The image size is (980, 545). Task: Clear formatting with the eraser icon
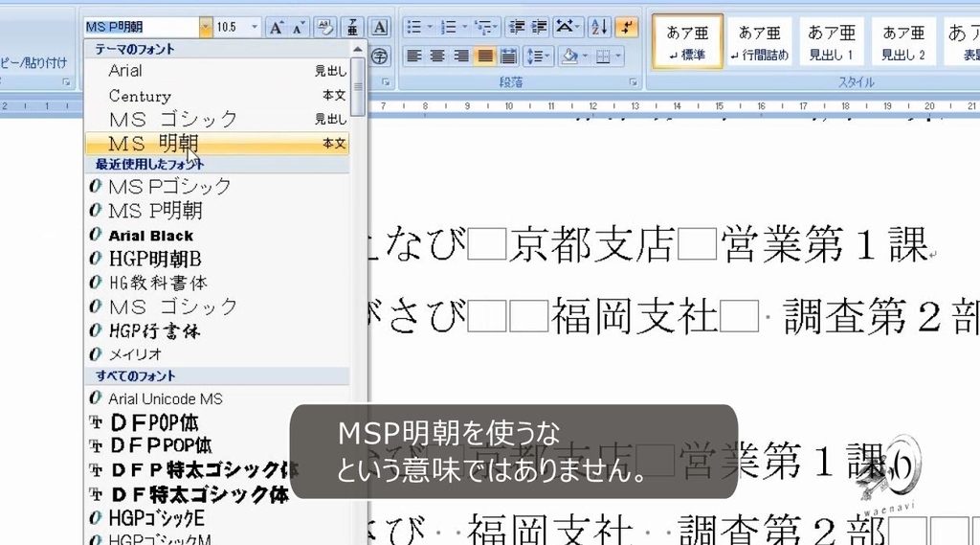pyautogui.click(x=325, y=28)
